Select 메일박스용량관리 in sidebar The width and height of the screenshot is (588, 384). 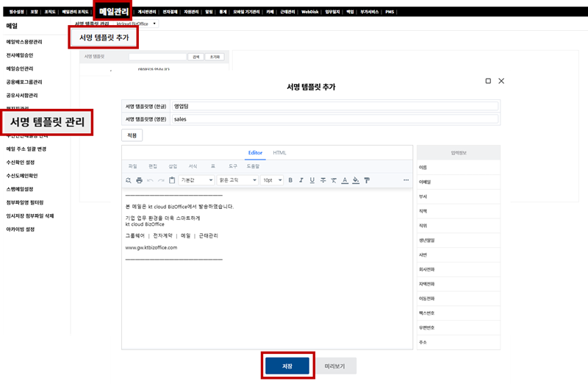coord(24,42)
